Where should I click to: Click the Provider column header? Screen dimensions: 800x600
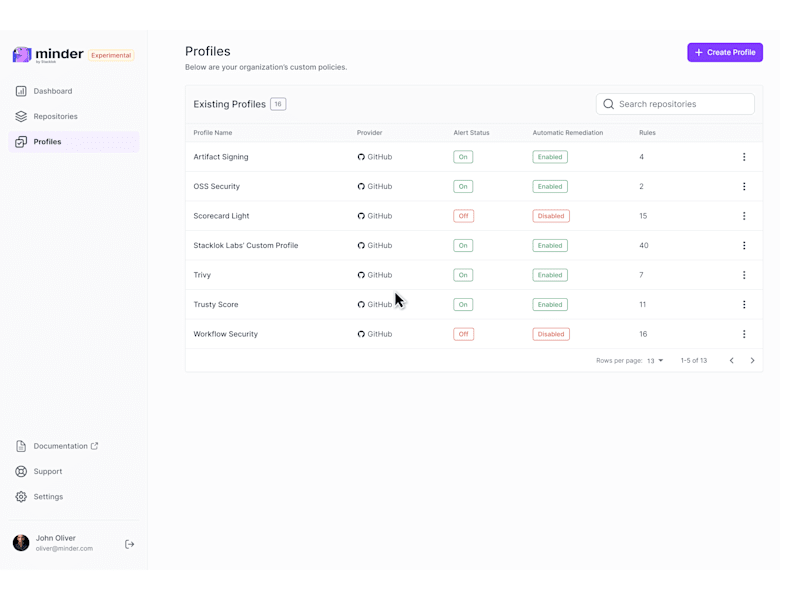[369, 133]
